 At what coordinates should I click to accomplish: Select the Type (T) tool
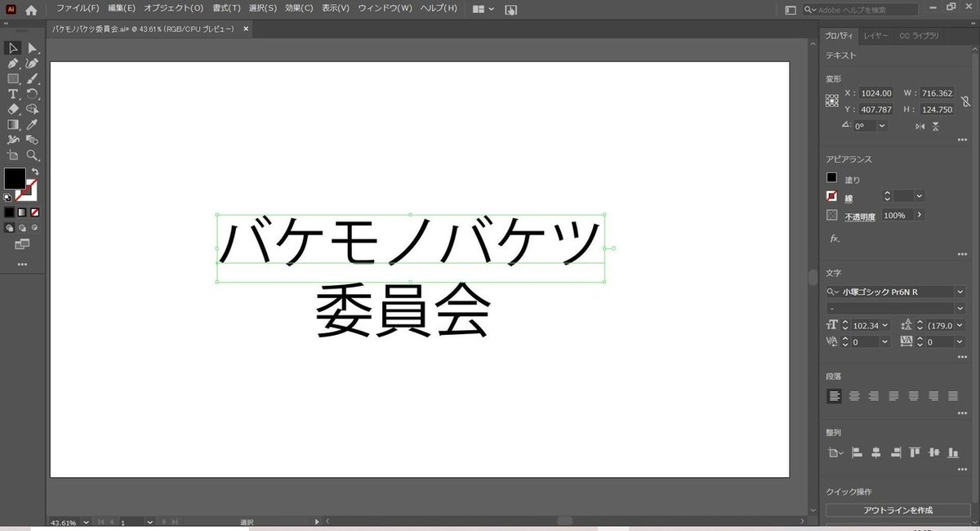[13, 95]
